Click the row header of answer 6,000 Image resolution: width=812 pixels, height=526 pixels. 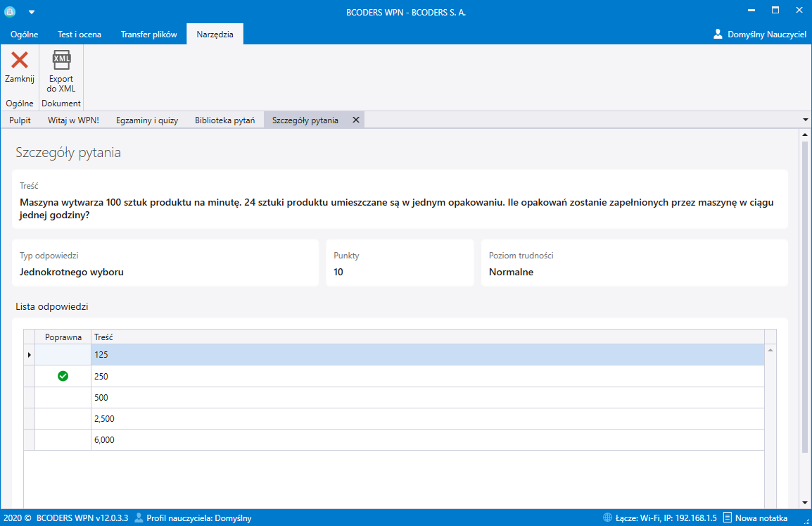29,440
